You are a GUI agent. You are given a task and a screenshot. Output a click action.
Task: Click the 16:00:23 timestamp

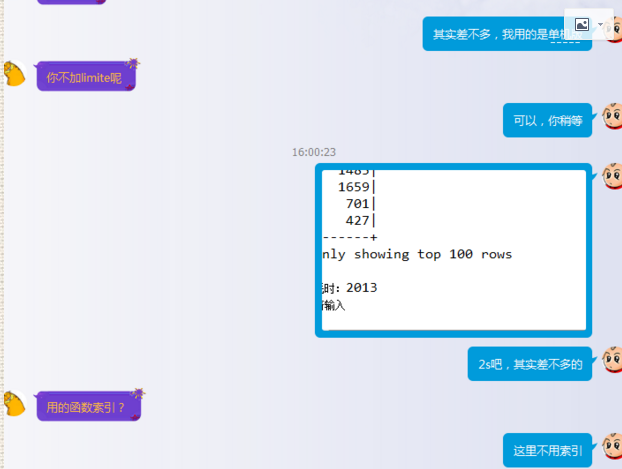pyautogui.click(x=314, y=152)
